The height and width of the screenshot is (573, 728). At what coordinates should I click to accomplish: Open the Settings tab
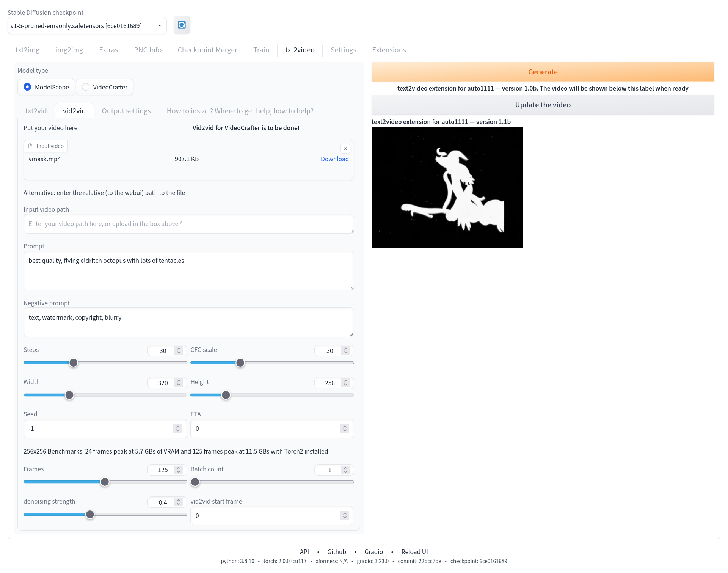[x=343, y=49]
